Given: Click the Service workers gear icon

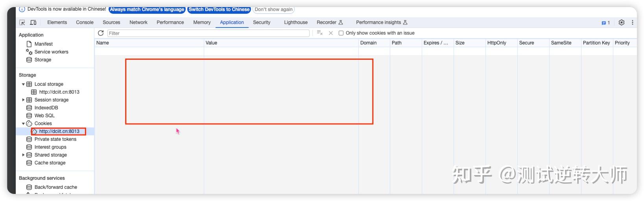Looking at the screenshot, I should pyautogui.click(x=29, y=52).
